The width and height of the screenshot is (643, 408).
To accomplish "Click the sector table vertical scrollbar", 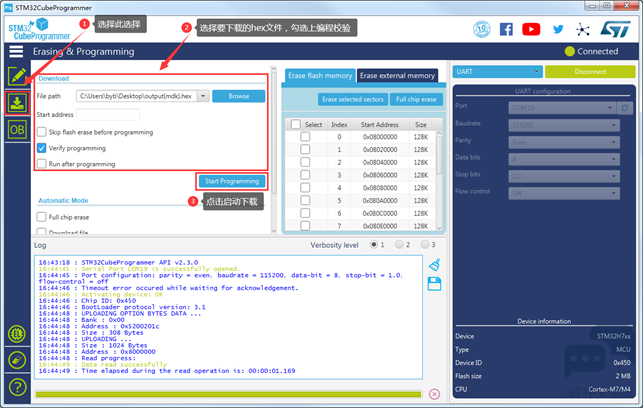I will click(x=439, y=156).
